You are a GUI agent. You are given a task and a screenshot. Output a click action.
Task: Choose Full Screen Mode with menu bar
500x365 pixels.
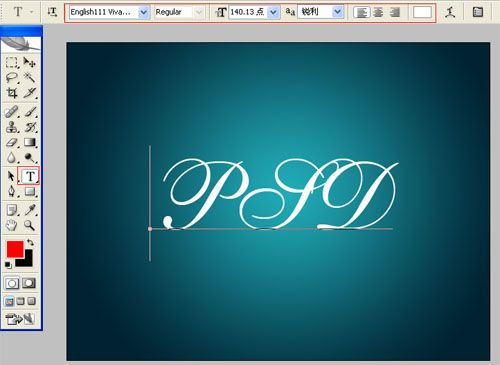pos(21,302)
